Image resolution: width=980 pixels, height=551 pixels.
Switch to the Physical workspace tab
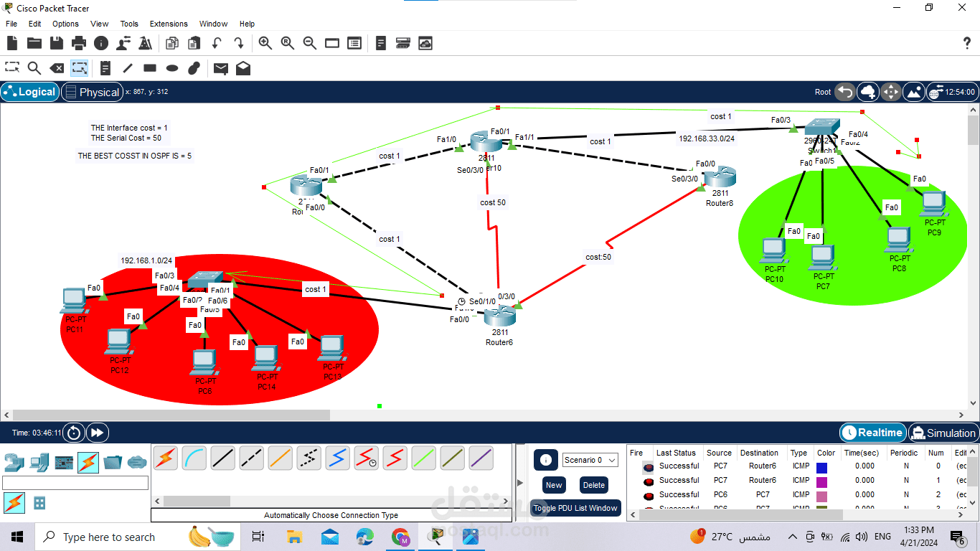[93, 92]
